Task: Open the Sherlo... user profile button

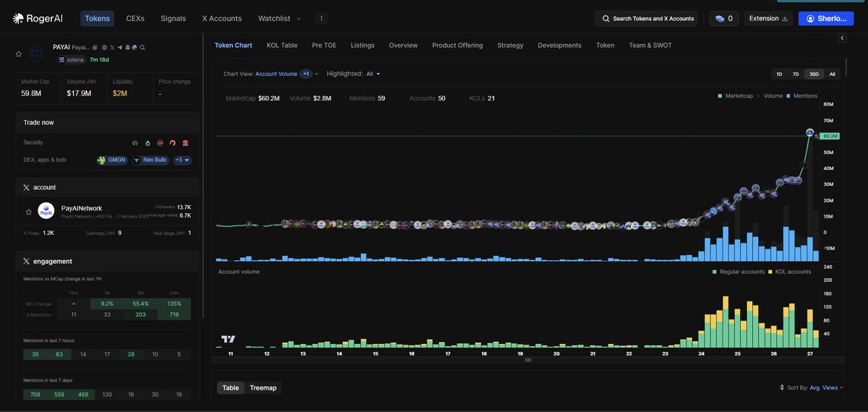Action: 826,18
